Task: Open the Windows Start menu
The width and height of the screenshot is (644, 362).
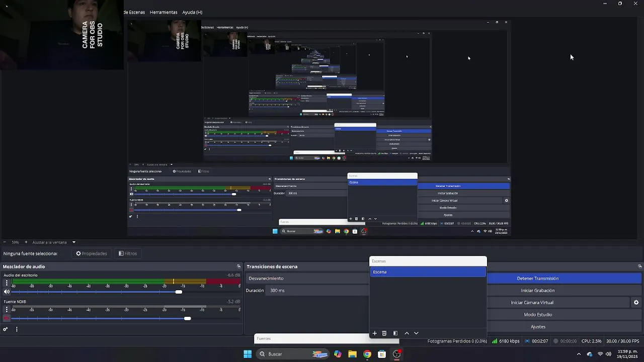Action: (248, 354)
